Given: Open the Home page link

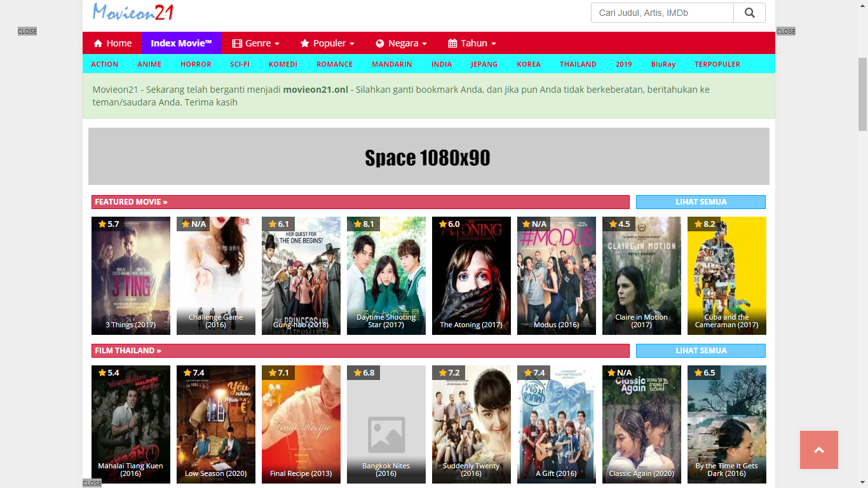Looking at the screenshot, I should 112,43.
